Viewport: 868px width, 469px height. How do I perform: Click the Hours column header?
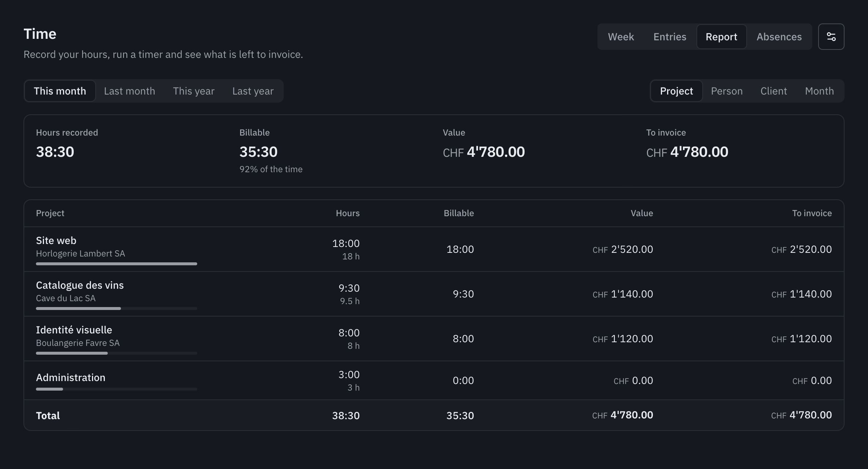coord(347,213)
